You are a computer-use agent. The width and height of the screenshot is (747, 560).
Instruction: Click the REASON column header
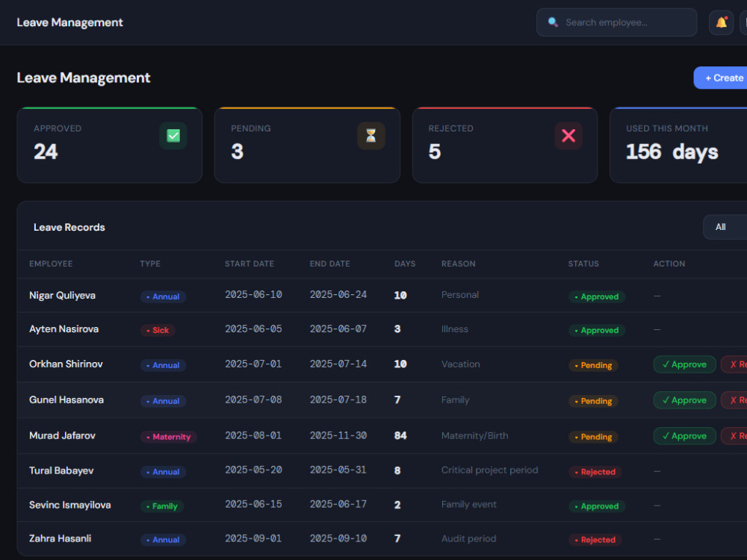point(459,264)
